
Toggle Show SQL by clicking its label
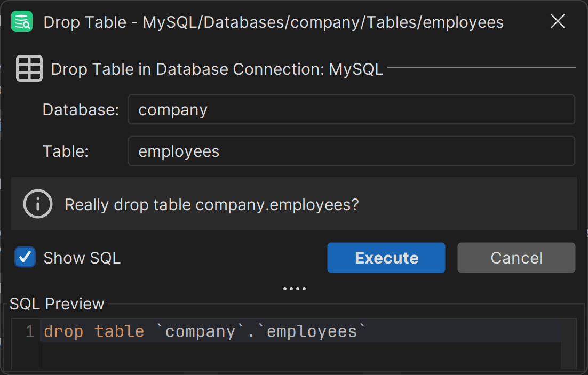(x=82, y=258)
